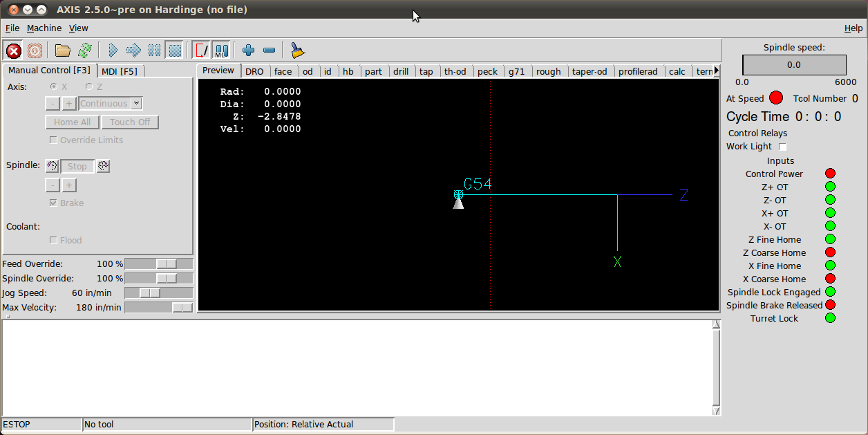Viewport: 868px width, 435px height.
Task: Select Z axis radio button
Action: (88, 86)
